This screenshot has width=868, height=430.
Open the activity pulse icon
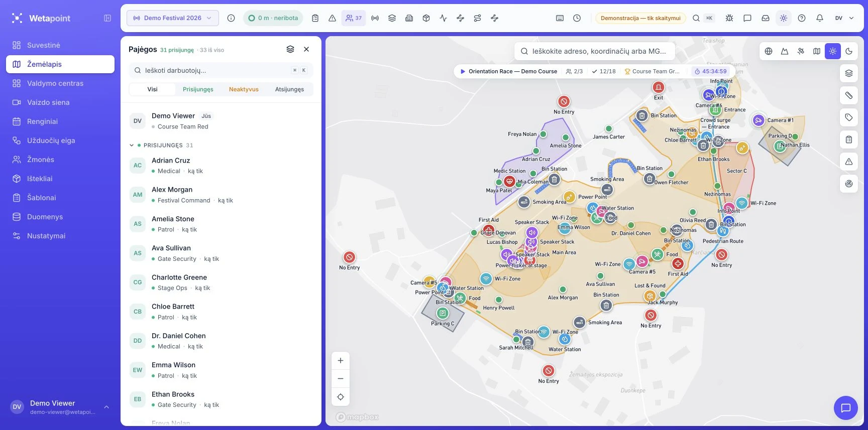[x=444, y=18]
